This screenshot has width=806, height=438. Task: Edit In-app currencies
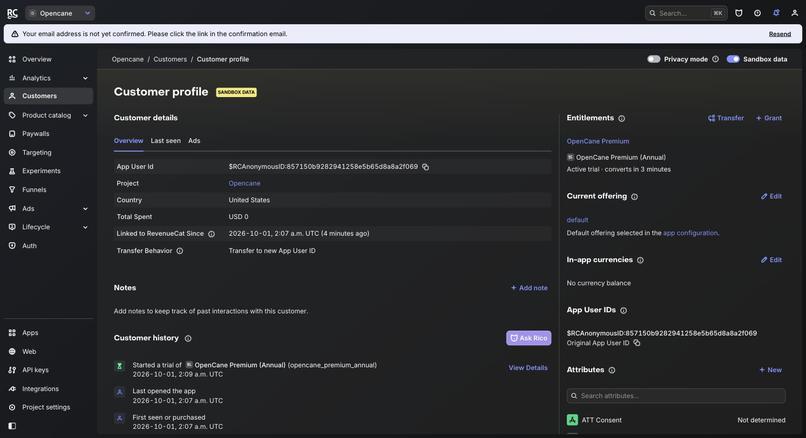click(x=772, y=260)
